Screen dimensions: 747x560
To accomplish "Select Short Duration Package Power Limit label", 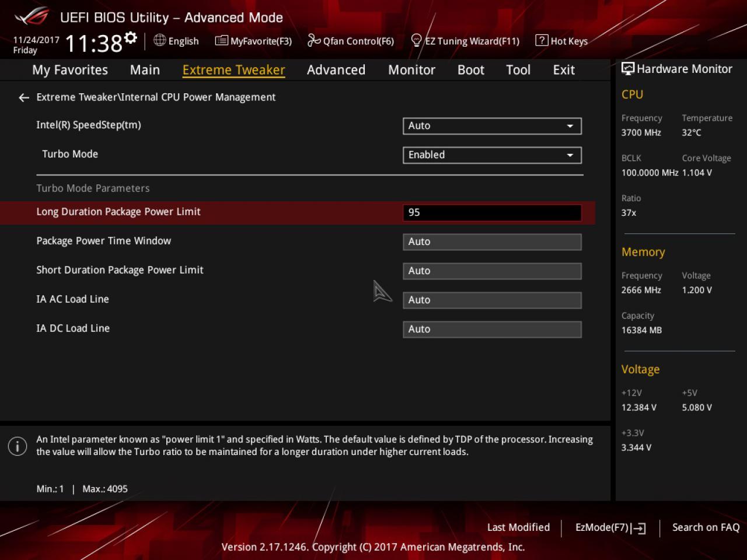I will coord(120,270).
